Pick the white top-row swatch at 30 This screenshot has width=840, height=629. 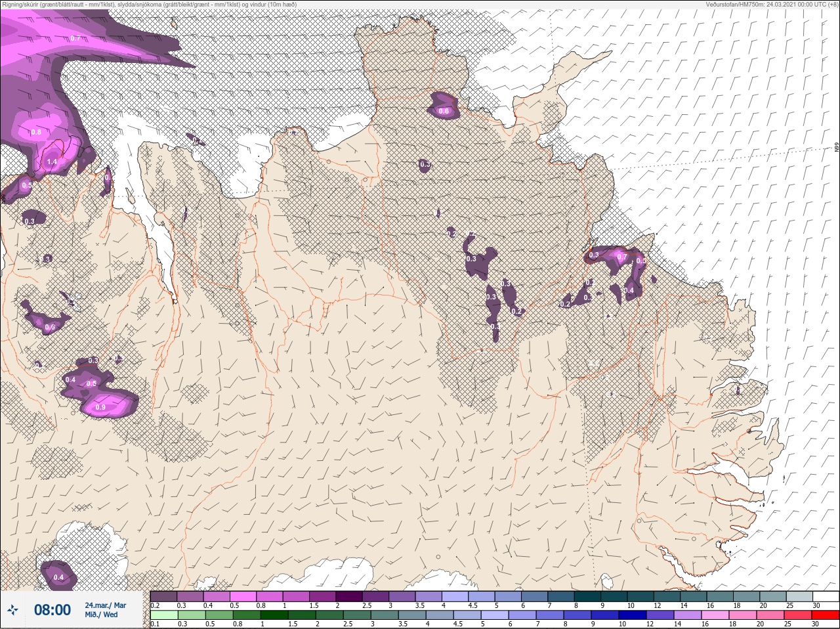[x=826, y=596]
